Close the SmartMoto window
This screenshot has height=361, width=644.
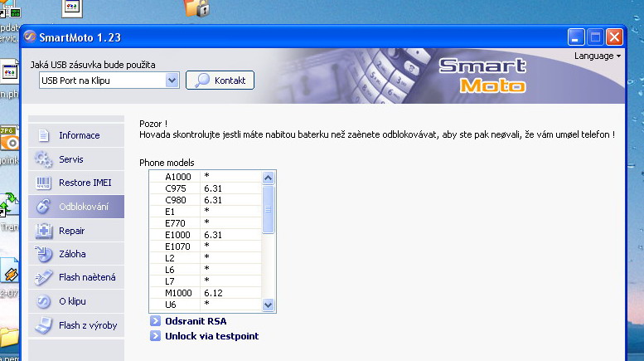point(614,37)
